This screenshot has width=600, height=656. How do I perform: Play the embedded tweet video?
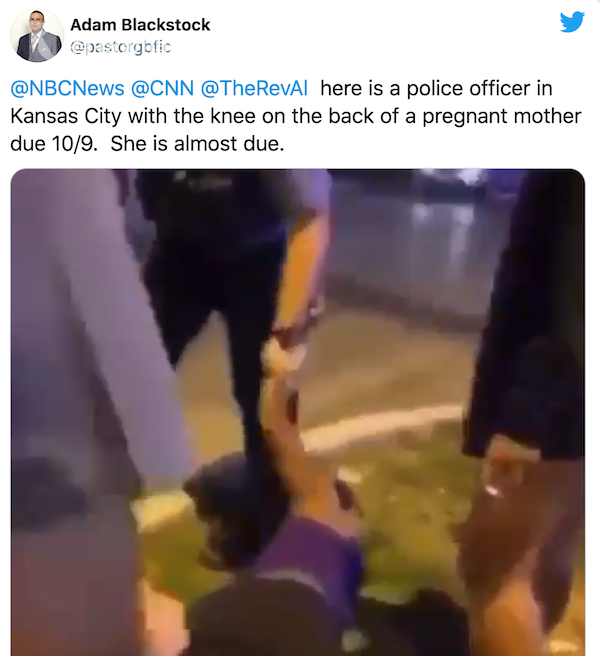(x=297, y=412)
